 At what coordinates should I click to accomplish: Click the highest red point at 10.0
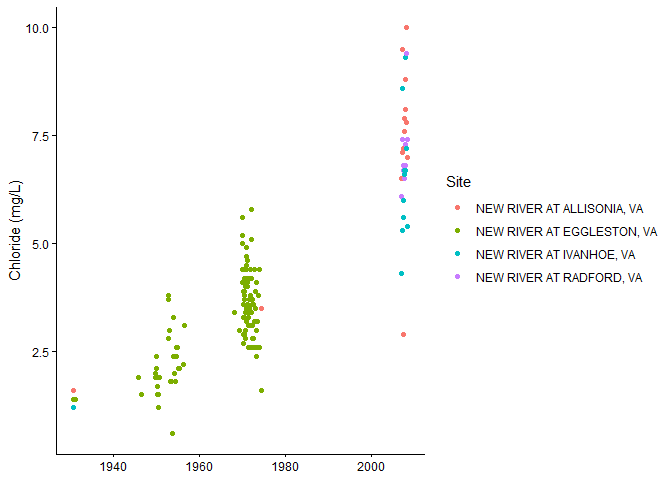pyautogui.click(x=407, y=27)
